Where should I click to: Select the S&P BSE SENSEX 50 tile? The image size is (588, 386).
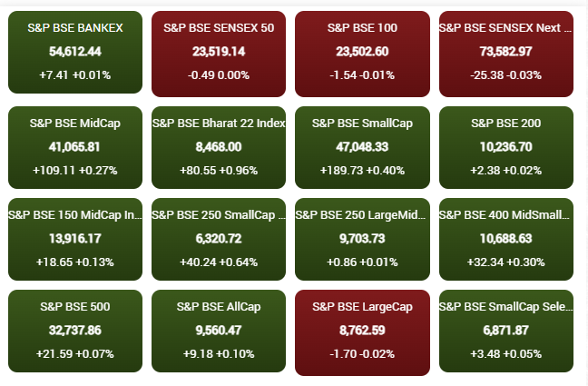[x=219, y=53]
